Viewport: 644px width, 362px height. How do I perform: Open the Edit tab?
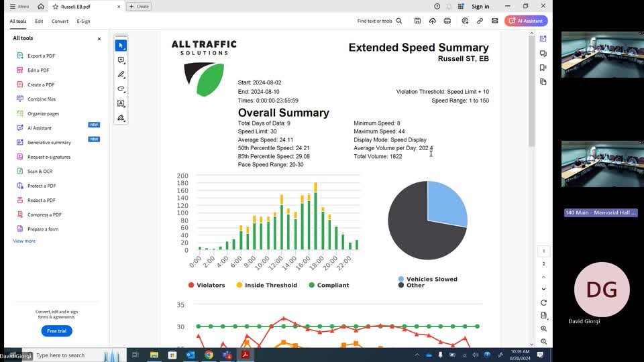tap(39, 21)
